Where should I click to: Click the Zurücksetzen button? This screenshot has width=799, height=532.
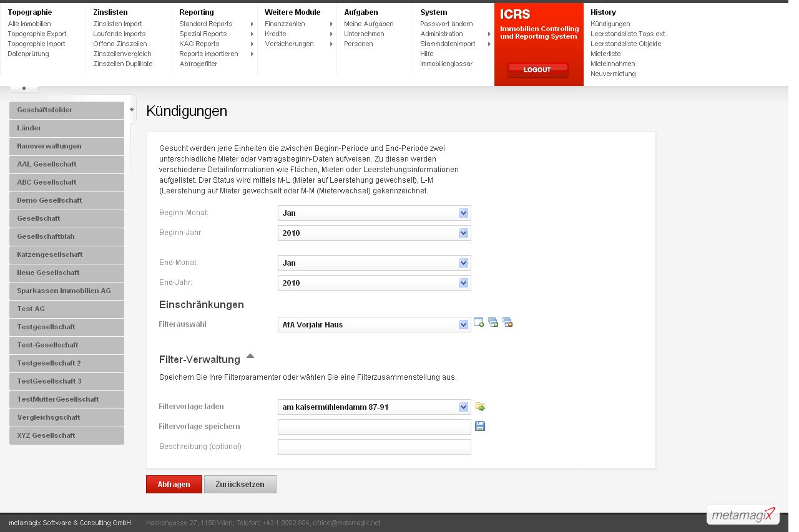(240, 484)
